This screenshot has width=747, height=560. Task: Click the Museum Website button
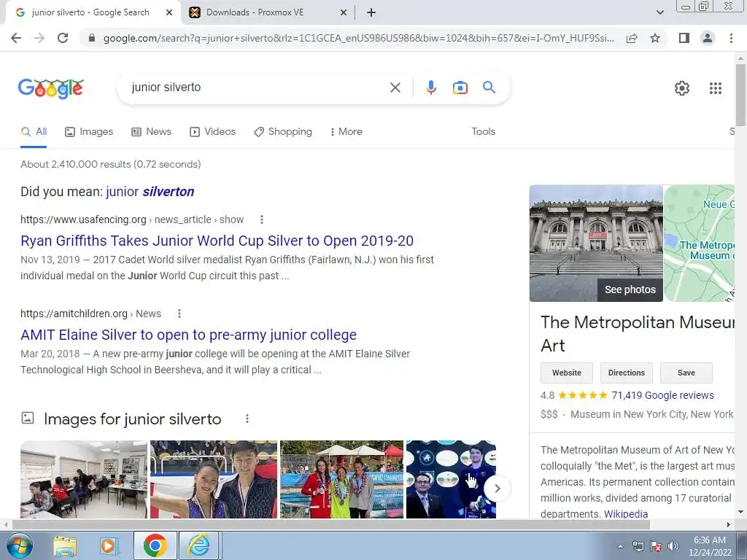coord(566,373)
